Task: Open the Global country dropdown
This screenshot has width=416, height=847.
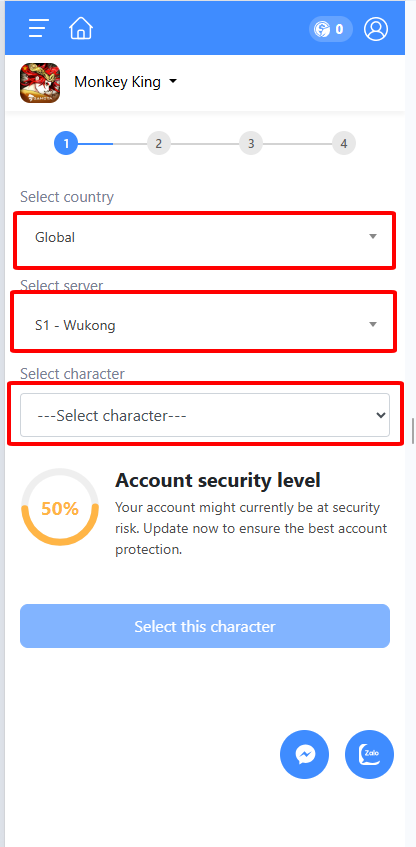Action: 205,237
